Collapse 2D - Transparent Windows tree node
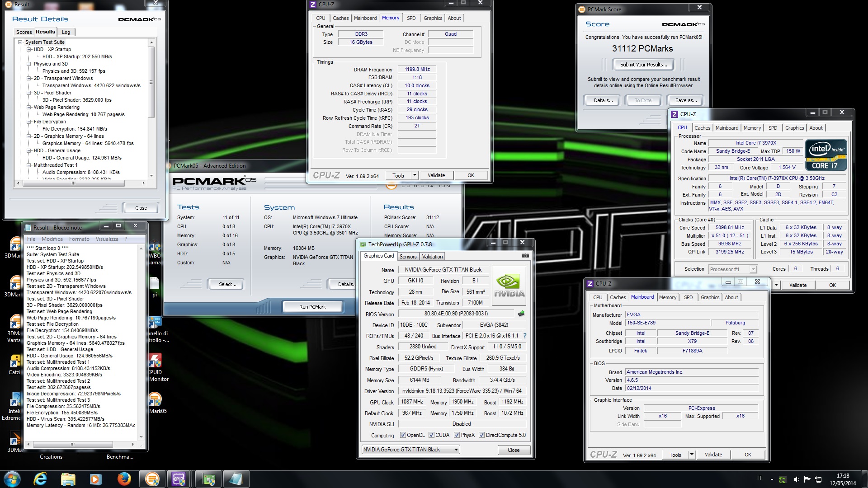Image resolution: width=868 pixels, height=488 pixels. 29,78
